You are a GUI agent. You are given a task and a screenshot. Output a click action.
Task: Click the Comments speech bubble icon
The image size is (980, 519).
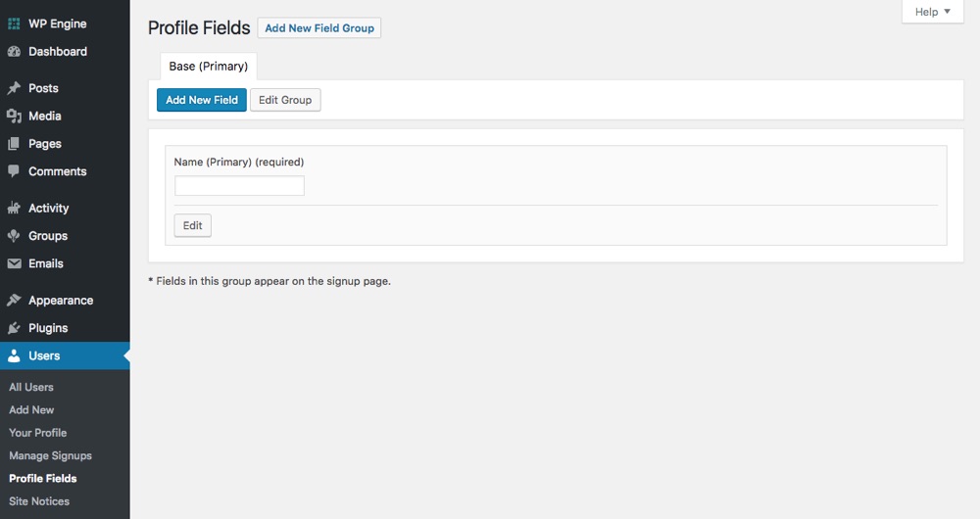click(x=14, y=171)
